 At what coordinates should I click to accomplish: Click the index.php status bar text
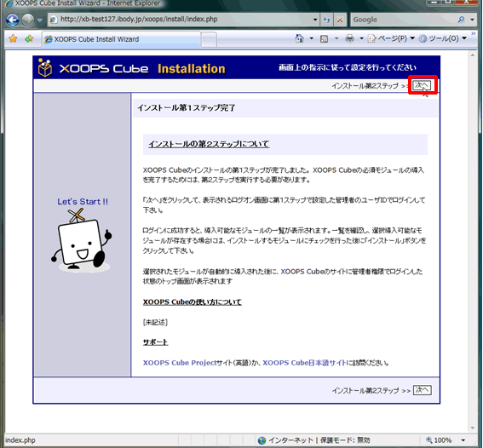point(20,440)
